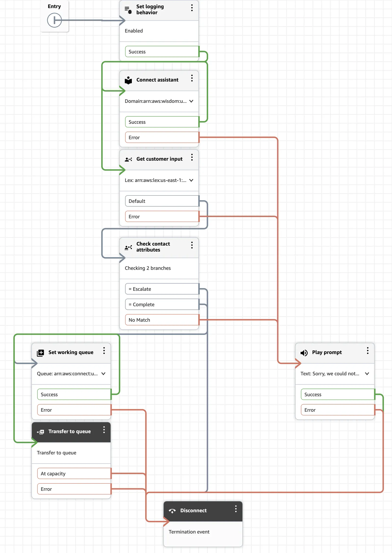Click the Enabled text in Set logging behavior
392x553 pixels.
[134, 31]
